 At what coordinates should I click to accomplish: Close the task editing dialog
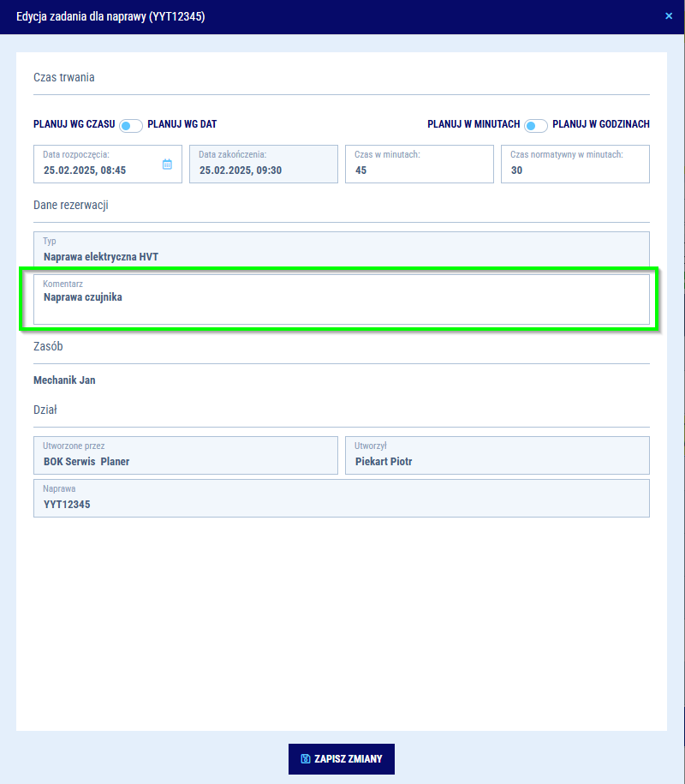click(669, 15)
